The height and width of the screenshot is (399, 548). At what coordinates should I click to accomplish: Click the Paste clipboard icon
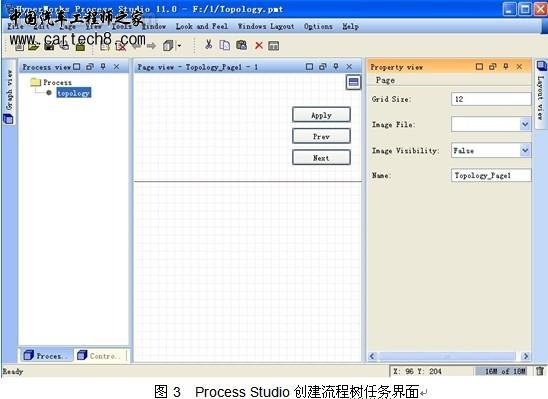coord(241,45)
